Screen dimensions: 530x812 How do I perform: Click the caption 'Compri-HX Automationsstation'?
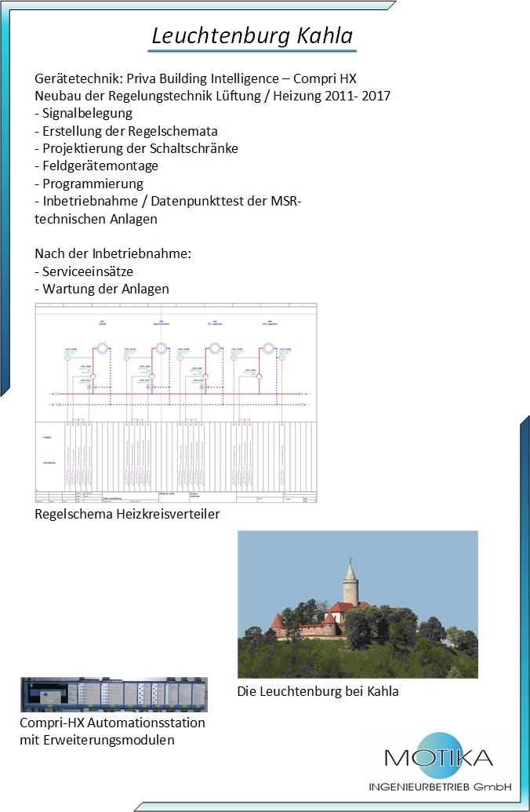coord(112,723)
